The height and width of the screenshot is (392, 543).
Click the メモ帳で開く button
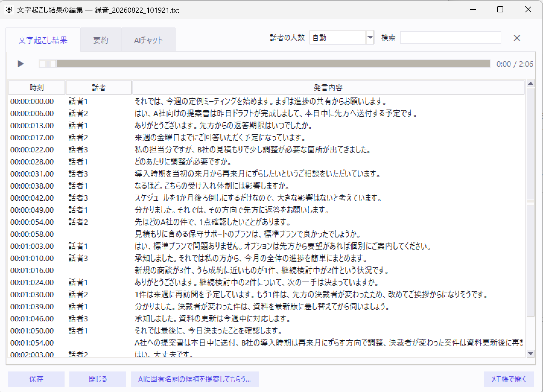[x=509, y=379]
